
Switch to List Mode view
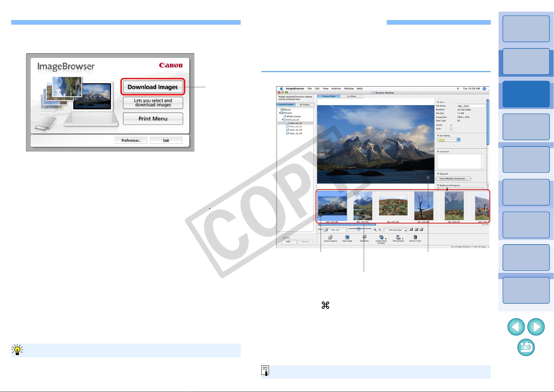[352, 96]
